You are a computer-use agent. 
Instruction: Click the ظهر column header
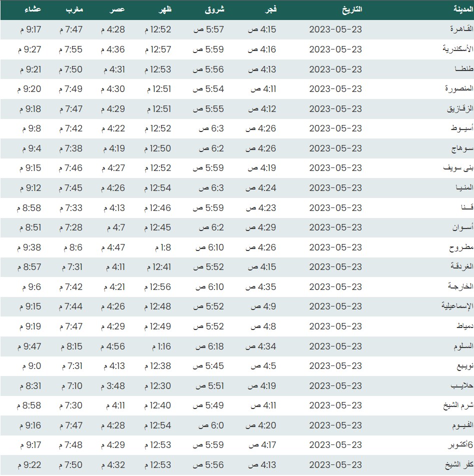point(165,9)
